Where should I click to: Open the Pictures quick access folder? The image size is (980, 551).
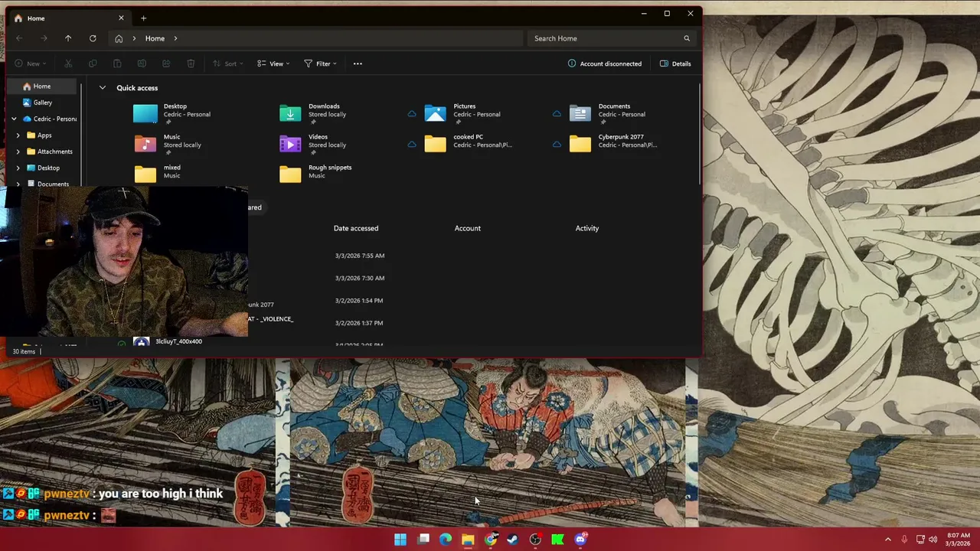point(462,113)
